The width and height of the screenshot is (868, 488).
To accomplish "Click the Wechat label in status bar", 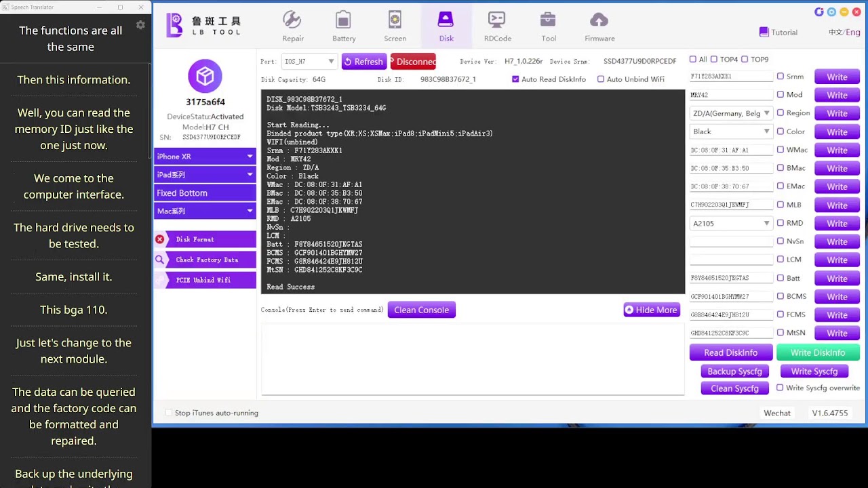I will [777, 413].
